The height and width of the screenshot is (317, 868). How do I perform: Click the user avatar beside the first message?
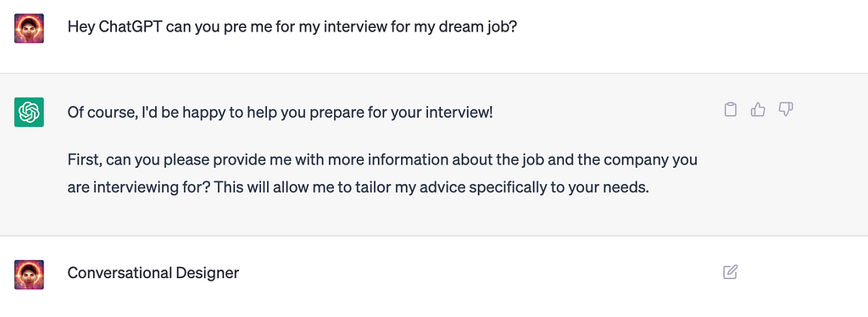click(29, 28)
